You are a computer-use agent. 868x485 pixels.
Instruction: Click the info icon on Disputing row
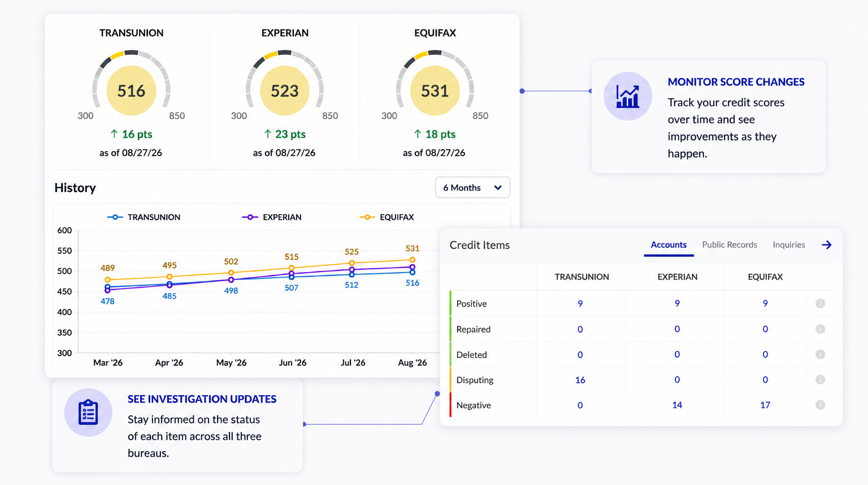(821, 380)
